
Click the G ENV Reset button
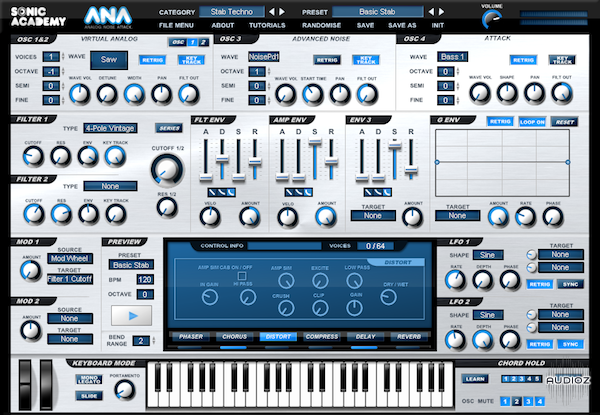564,122
